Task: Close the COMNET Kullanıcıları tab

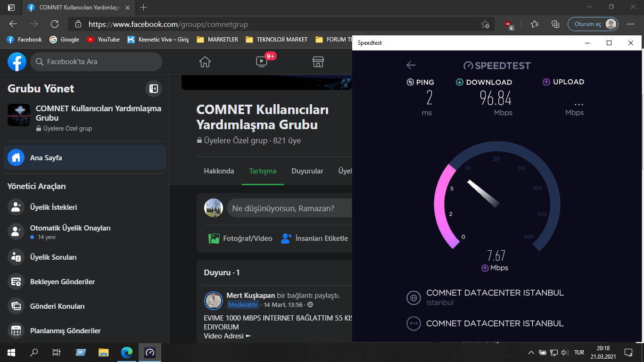Action: point(128,8)
